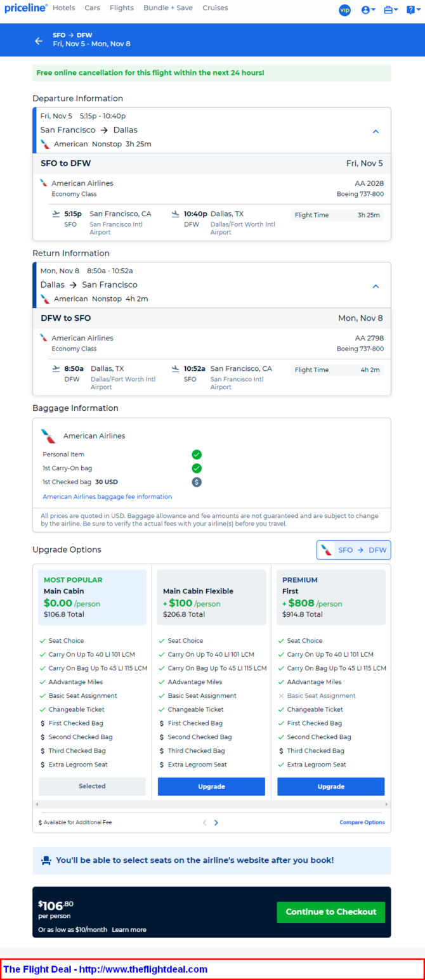The width and height of the screenshot is (425, 980).
Task: Open Learn more about monthly payments
Action: (x=129, y=929)
